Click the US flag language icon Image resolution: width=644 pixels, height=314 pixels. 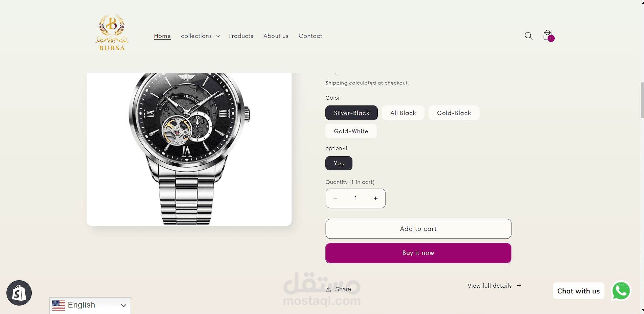59,305
